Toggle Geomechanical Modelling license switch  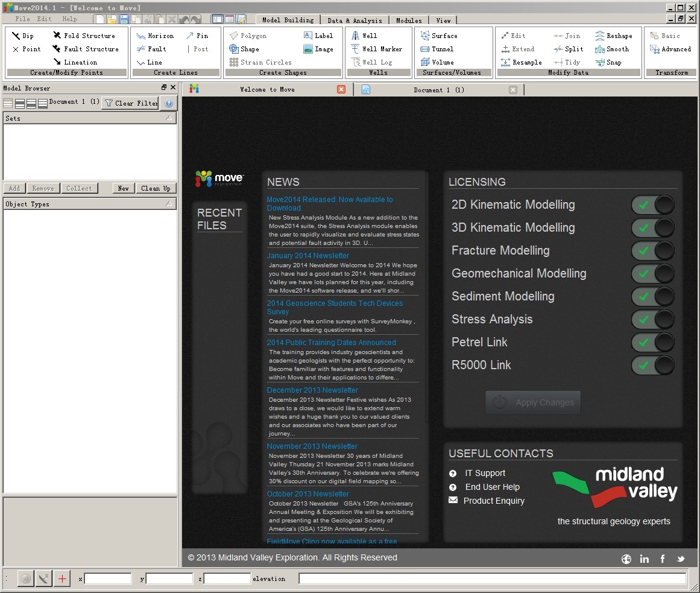[653, 274]
